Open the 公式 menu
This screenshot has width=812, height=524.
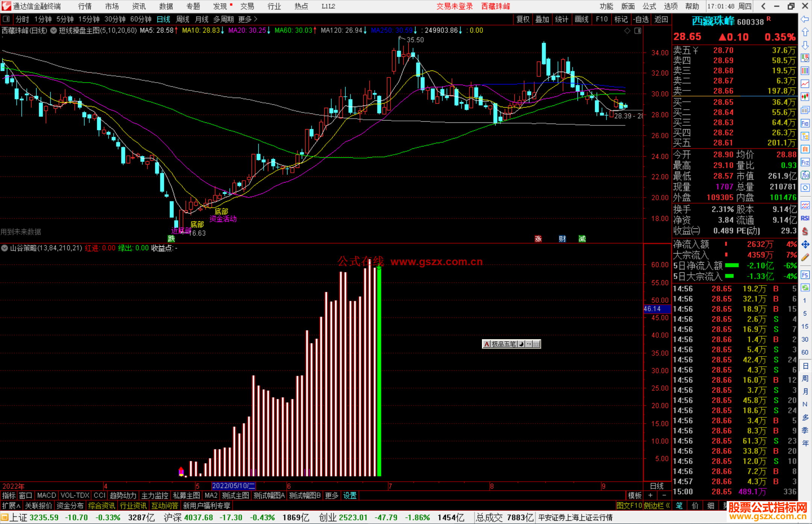point(649,6)
